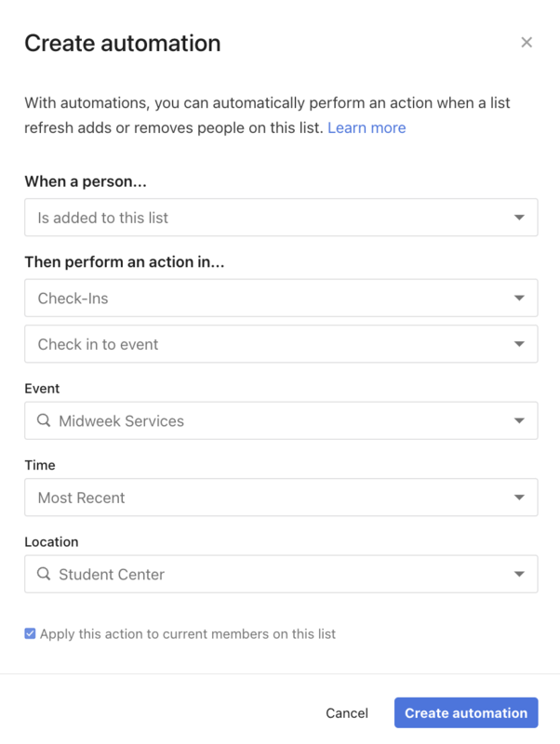560x744 pixels.
Task: Click the Time dropdown arrow icon
Action: coord(519,498)
